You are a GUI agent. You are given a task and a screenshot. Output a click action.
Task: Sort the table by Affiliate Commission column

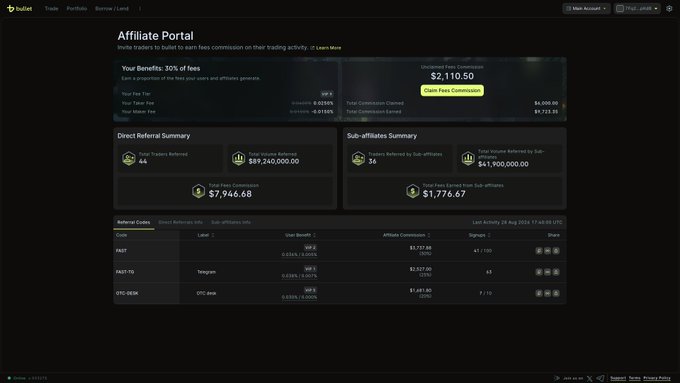[x=406, y=235]
